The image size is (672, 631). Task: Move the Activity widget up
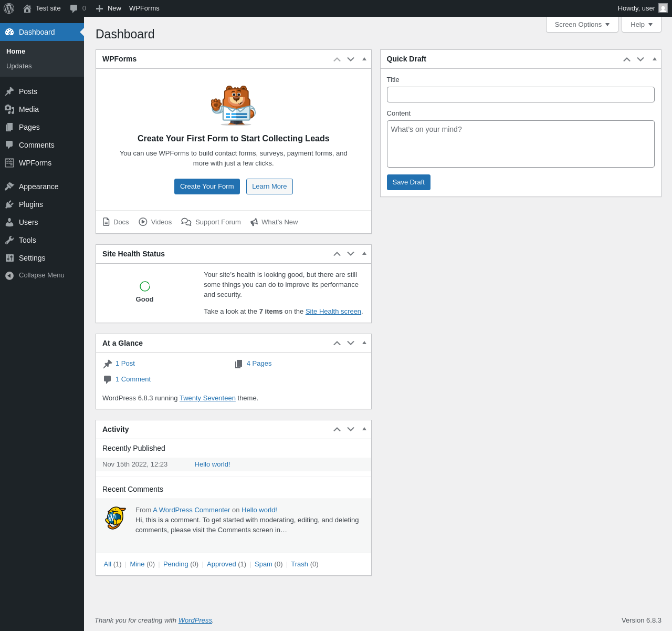(x=337, y=429)
